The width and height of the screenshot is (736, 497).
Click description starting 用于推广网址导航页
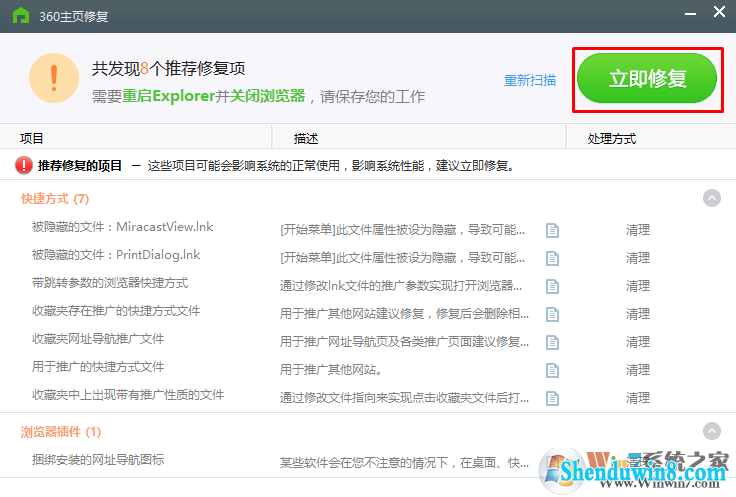click(404, 342)
